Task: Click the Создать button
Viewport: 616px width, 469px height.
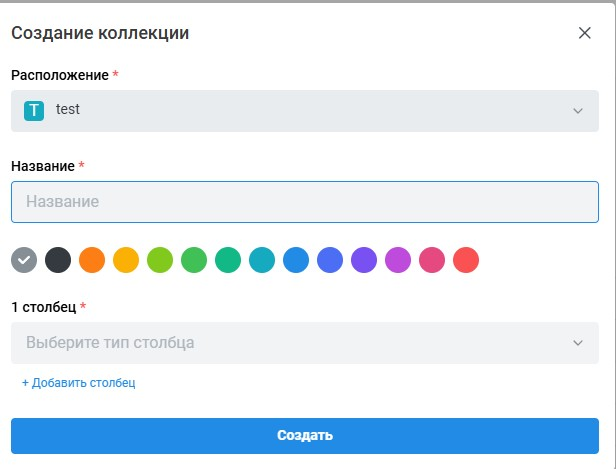Action: [305, 436]
